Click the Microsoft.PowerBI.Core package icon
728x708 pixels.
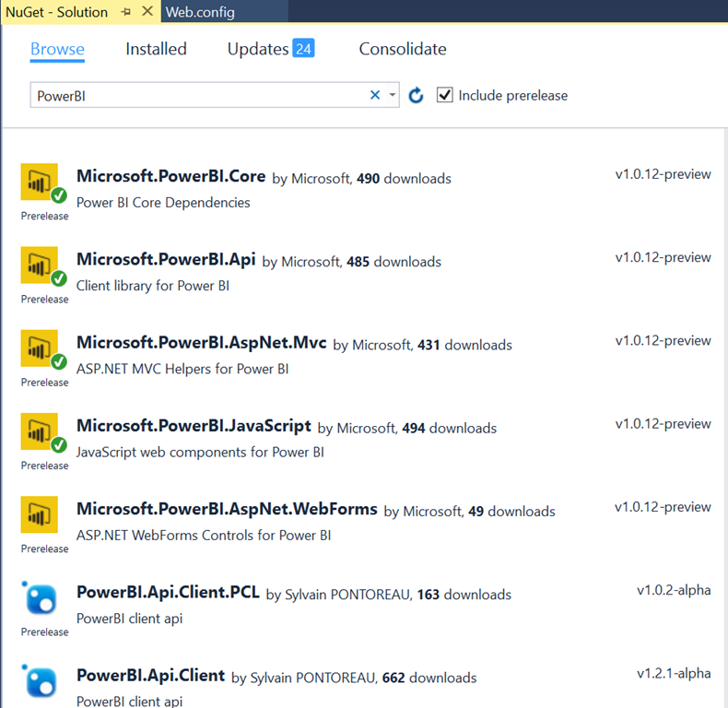(x=40, y=183)
